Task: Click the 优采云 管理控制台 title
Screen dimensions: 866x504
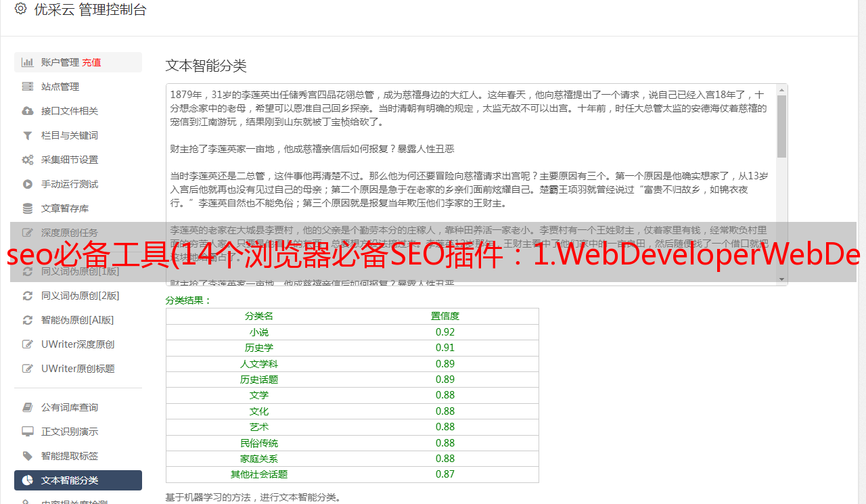Action: pyautogui.click(x=90, y=9)
